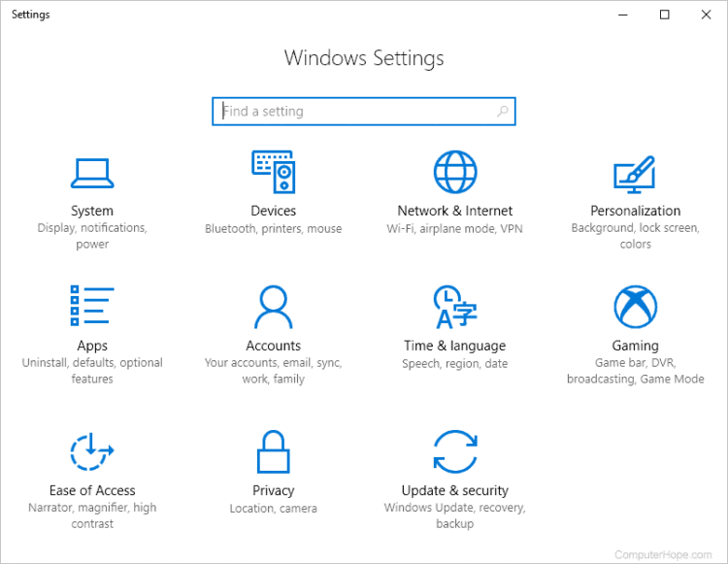
Task: Open the Apps list icon
Action: (x=92, y=306)
